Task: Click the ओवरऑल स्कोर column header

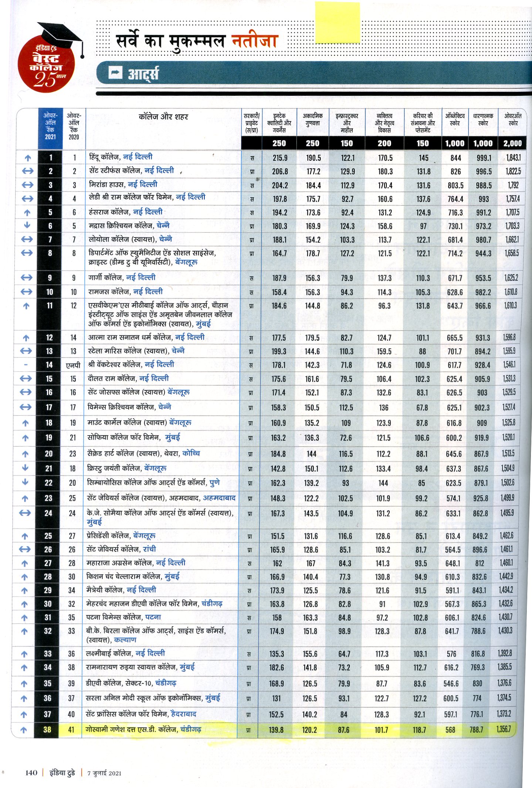Action: (x=513, y=119)
